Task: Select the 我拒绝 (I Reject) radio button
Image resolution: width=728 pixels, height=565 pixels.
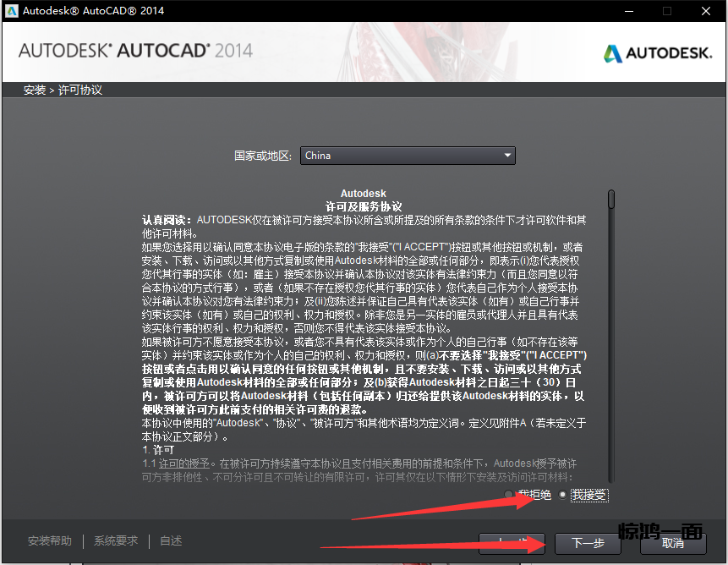Action: tap(508, 495)
